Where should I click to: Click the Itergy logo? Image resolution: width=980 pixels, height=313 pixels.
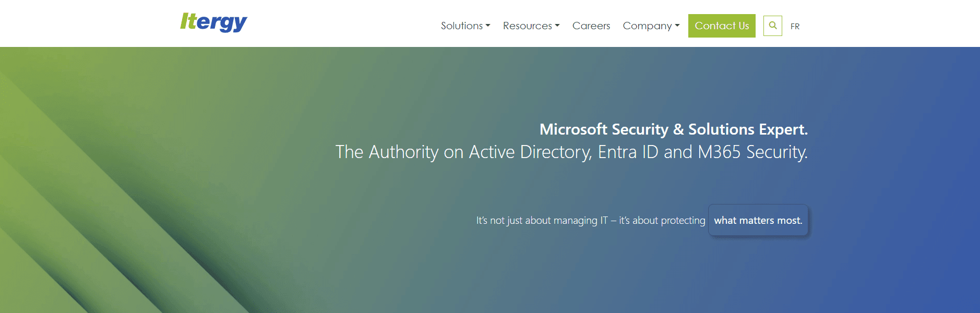pyautogui.click(x=213, y=22)
